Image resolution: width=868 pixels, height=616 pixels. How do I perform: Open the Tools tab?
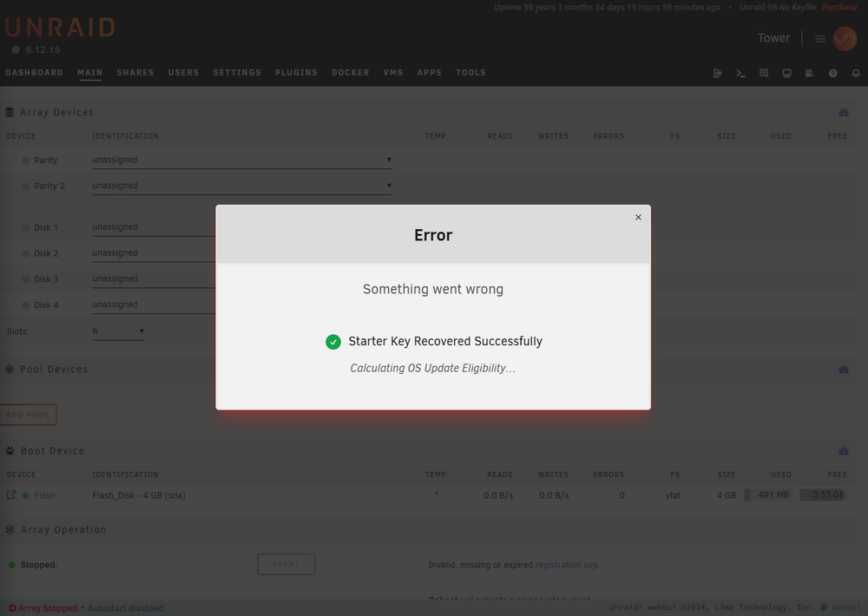(x=470, y=73)
